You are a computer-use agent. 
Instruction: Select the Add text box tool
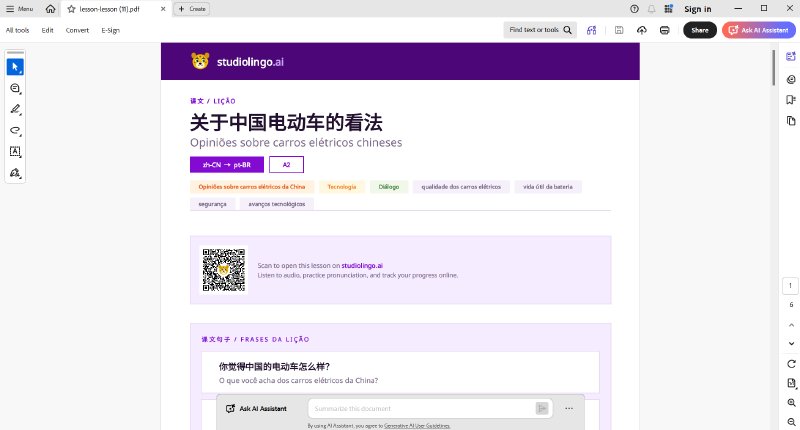15,151
